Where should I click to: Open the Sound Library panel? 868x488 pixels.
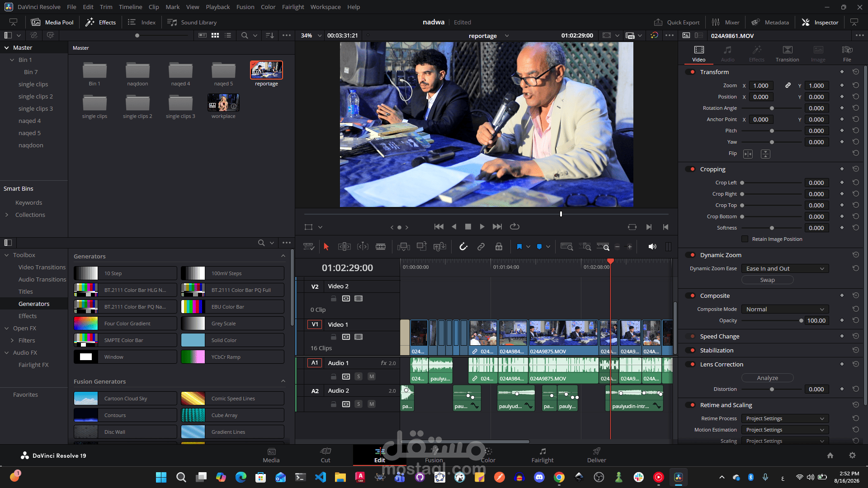pos(192,22)
